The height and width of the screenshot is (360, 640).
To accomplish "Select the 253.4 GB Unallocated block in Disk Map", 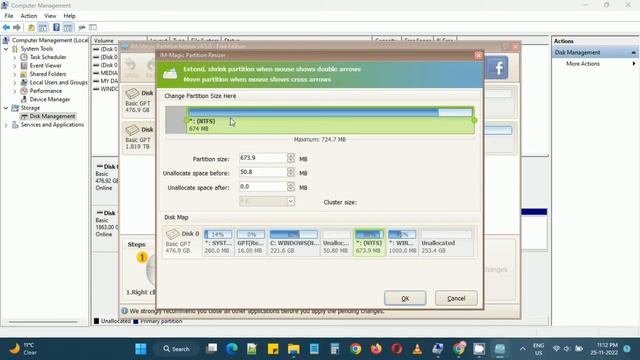I will (x=447, y=242).
